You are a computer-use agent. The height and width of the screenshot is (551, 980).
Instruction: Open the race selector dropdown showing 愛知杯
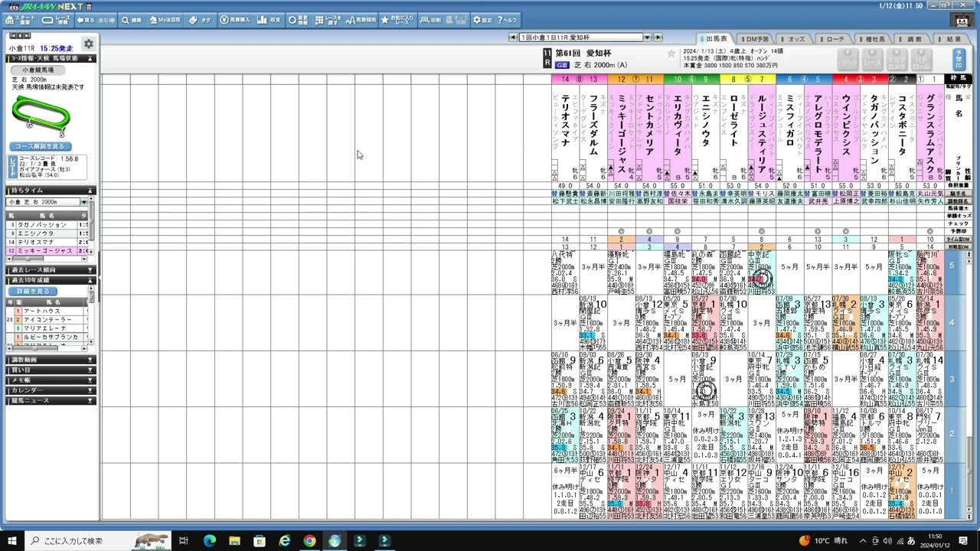click(645, 35)
